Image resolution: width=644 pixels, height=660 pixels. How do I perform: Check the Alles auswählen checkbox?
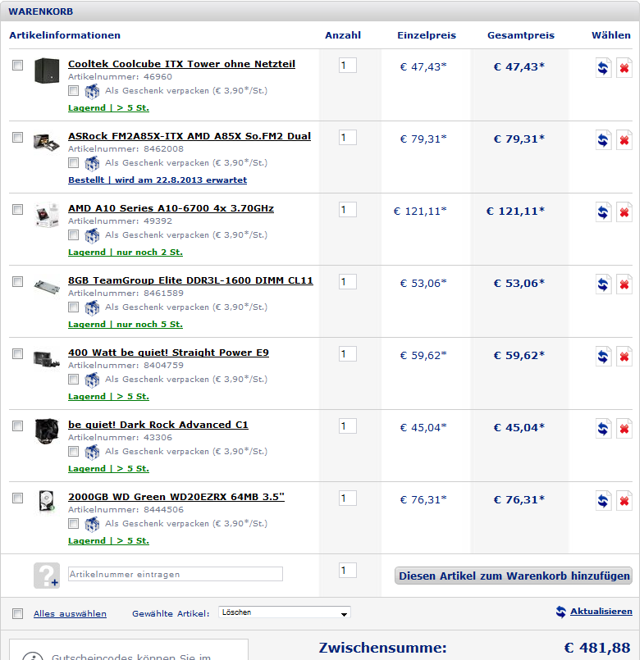(x=18, y=614)
